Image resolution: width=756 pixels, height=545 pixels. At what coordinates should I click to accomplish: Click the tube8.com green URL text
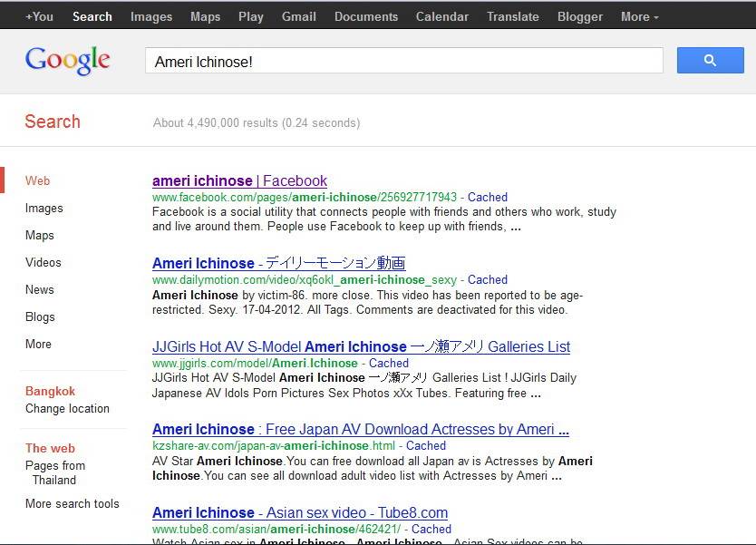click(x=276, y=529)
